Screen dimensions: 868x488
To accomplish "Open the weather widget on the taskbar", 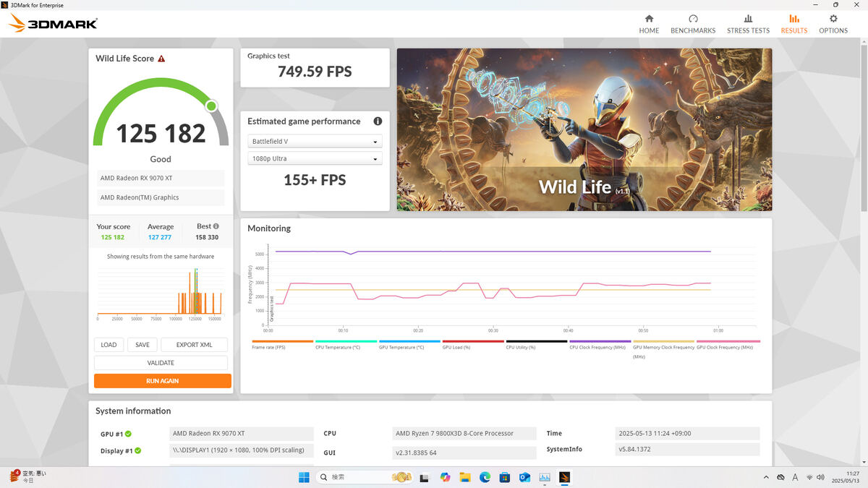I will 27,476.
